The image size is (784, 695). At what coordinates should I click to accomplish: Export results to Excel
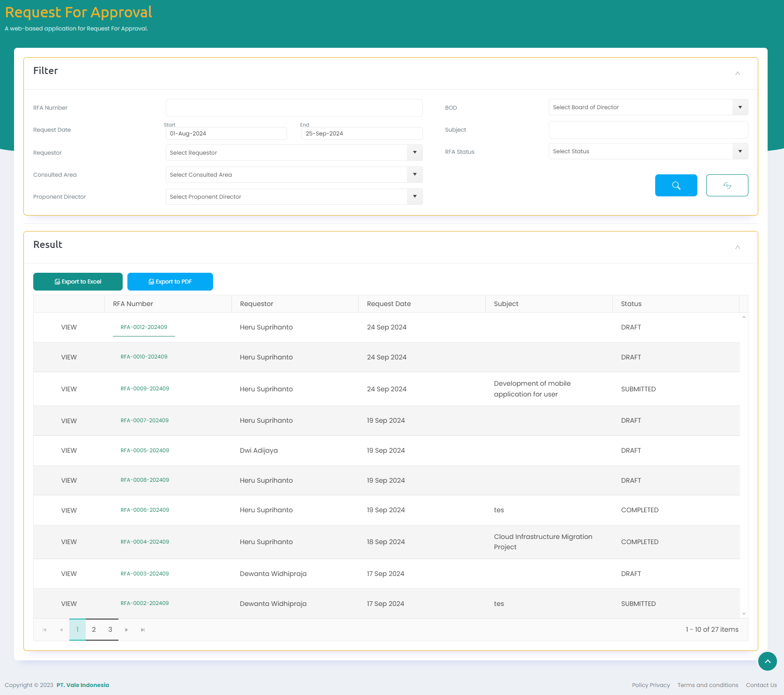[78, 282]
